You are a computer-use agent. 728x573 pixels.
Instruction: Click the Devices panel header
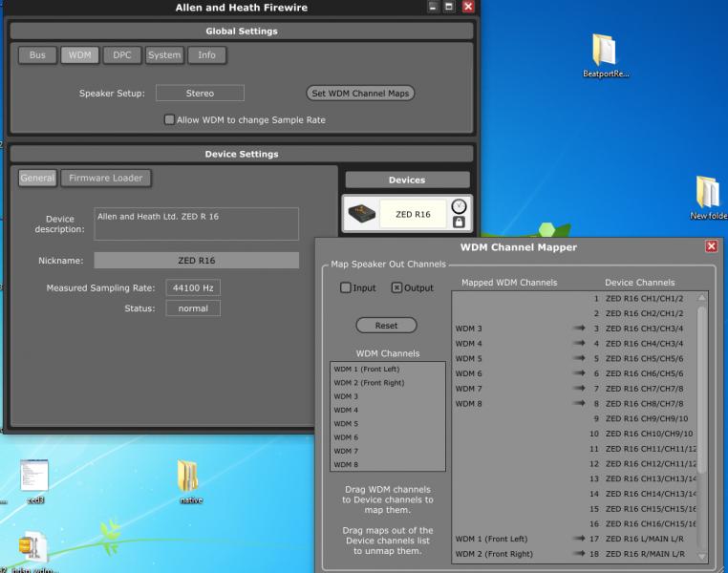[x=407, y=180]
